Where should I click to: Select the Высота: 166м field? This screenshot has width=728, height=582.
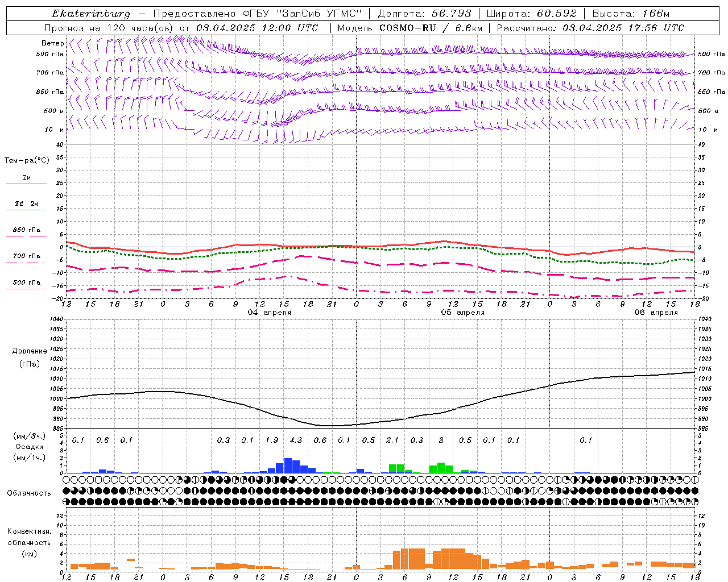pyautogui.click(x=631, y=14)
